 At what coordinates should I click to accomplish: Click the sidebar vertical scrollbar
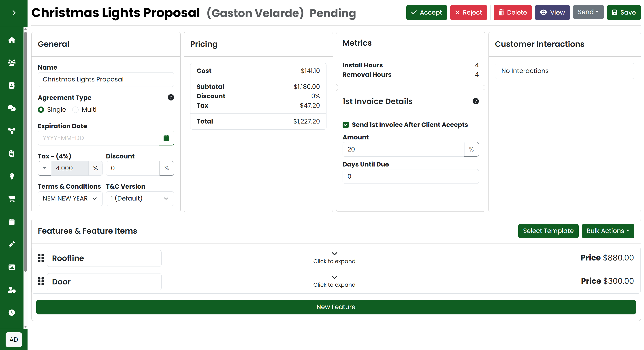pyautogui.click(x=26, y=152)
